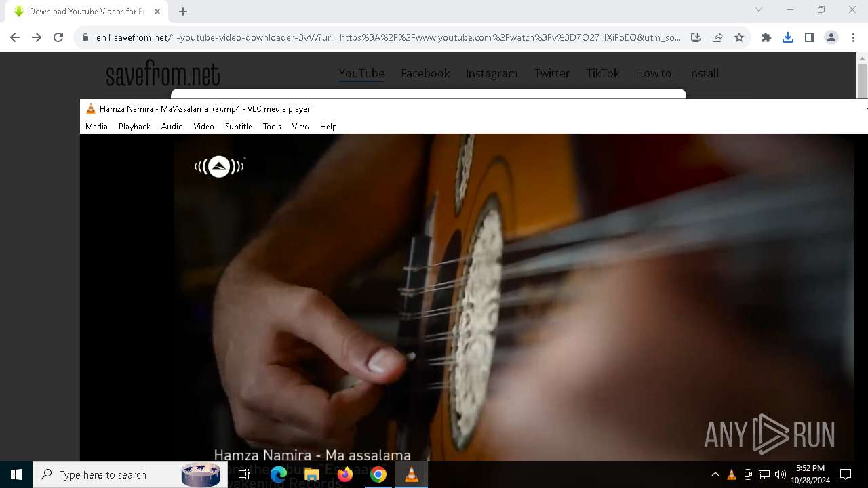This screenshot has height=488, width=868.
Task: Open volume speaker icon in tray
Action: 781,474
